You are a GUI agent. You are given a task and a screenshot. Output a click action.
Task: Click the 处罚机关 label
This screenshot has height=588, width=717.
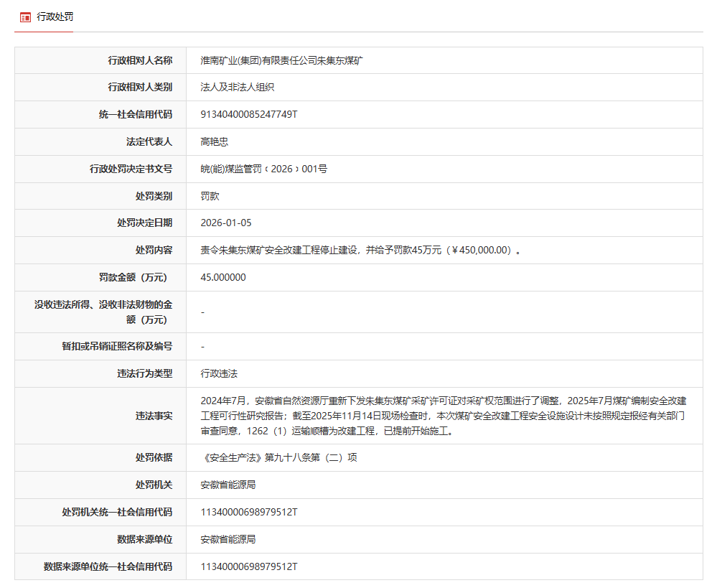coord(154,485)
